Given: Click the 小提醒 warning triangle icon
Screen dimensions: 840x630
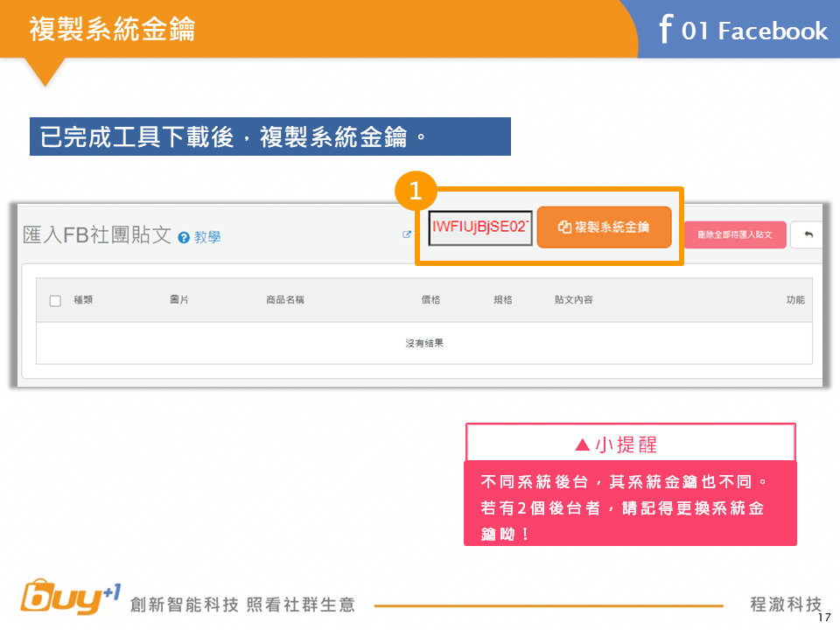Looking at the screenshot, I should (583, 444).
